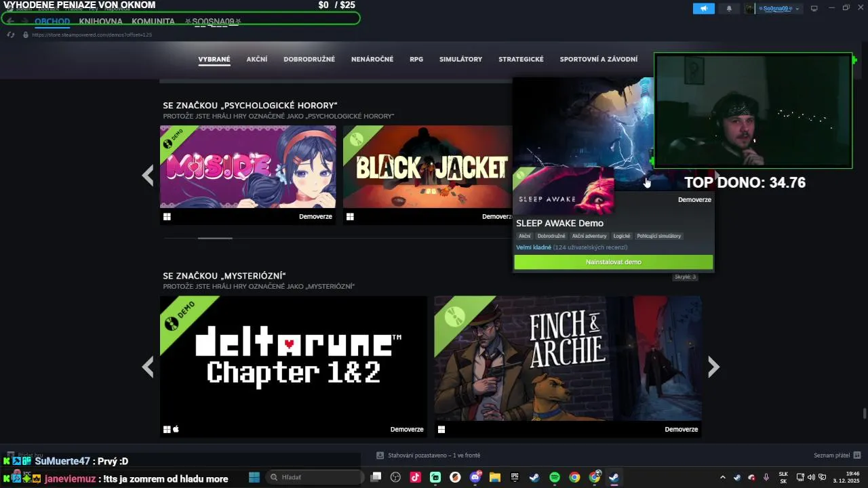Show previous Mysteriózní demos arrow

[x=148, y=367]
